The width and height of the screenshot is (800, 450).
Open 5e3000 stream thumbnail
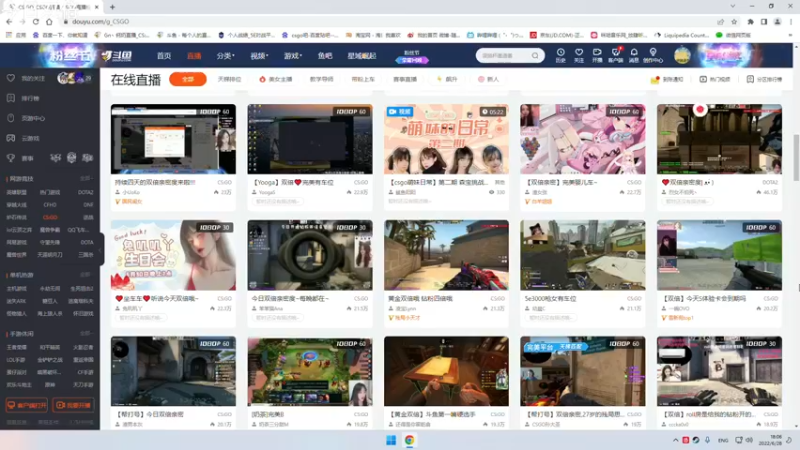tap(583, 255)
